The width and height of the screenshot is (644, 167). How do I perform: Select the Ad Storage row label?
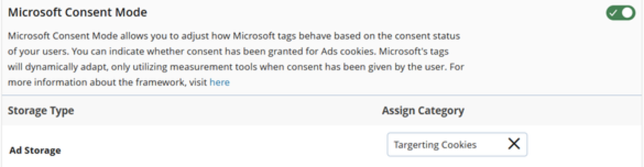pyautogui.click(x=35, y=151)
